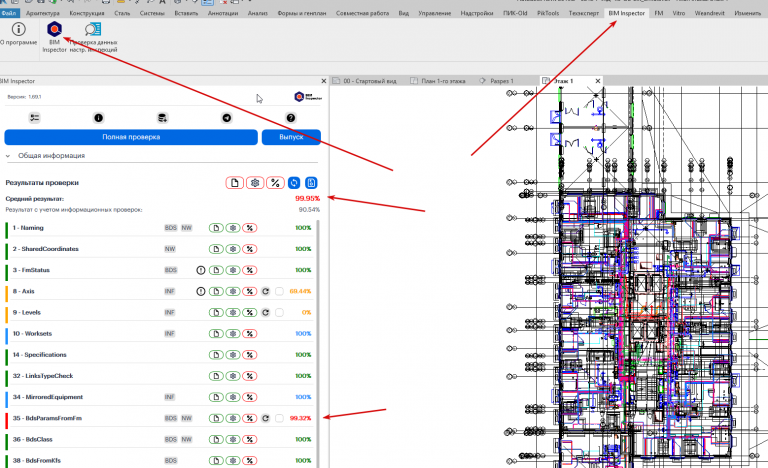Select the 34 - MirroredEquipment check row
Image resolution: width=768 pixels, height=468 pixels.
click(x=159, y=397)
